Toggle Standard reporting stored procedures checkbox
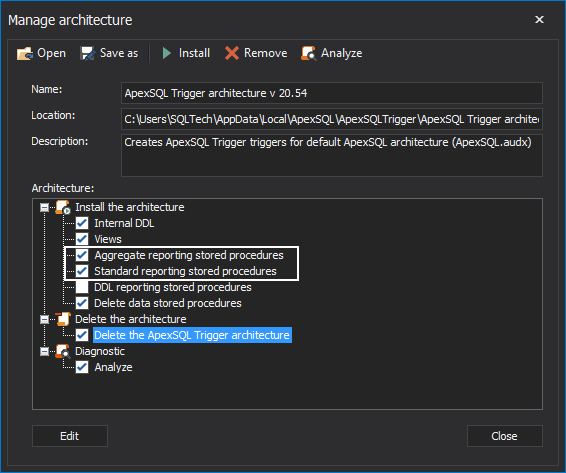This screenshot has height=473, width=566. (82, 271)
